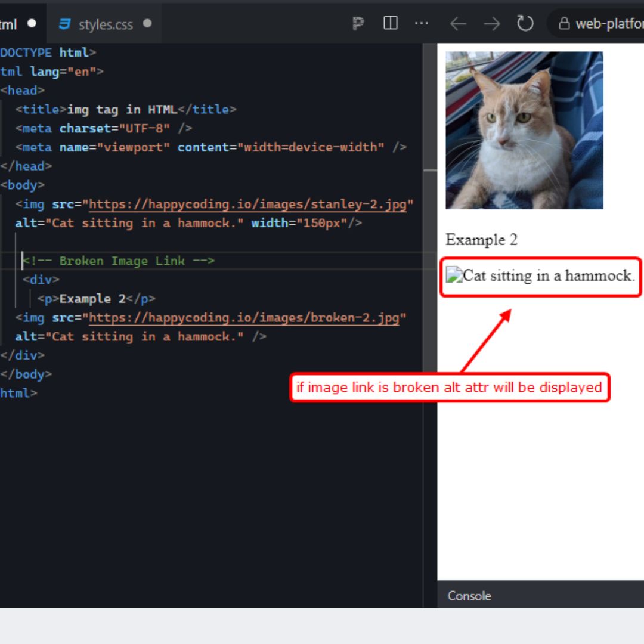644x644 pixels.
Task: Click the 'Example 2' text in the preview
Action: click(481, 240)
